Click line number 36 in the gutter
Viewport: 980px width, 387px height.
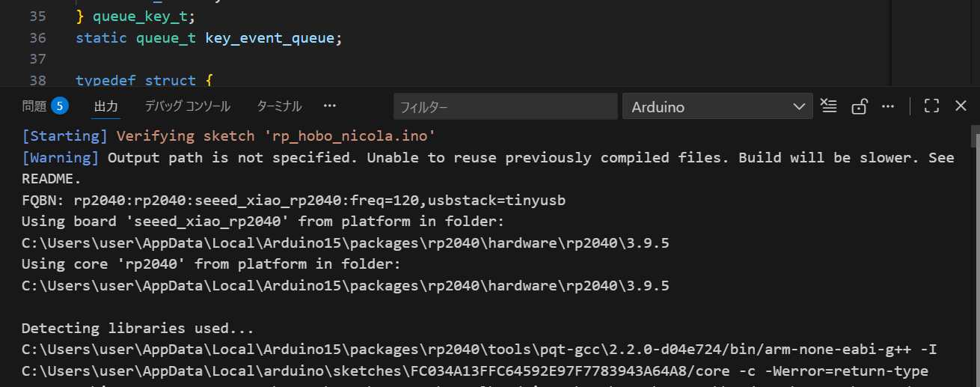pos(37,37)
